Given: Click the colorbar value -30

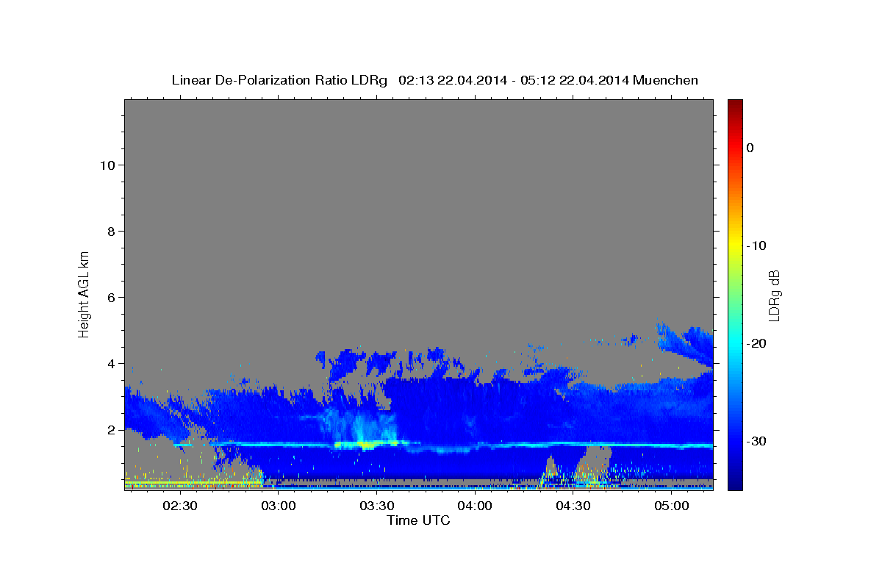Looking at the screenshot, I should pos(756,441).
